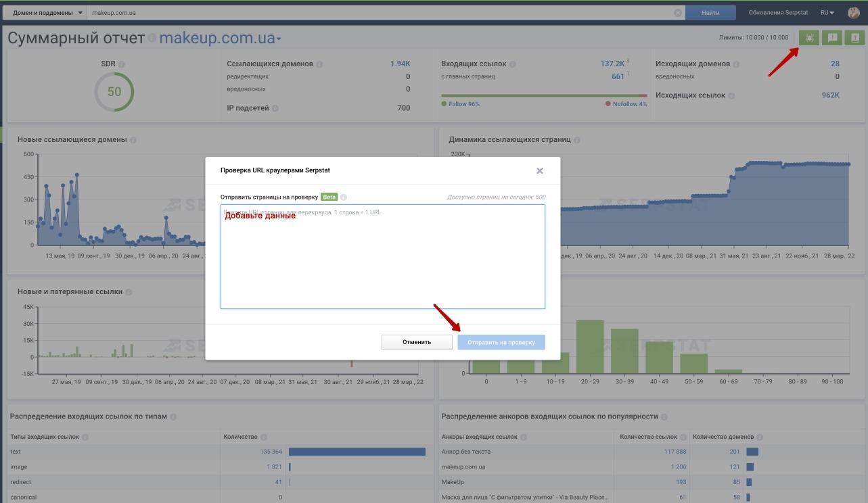Click the Найти search button
This screenshot has width=868, height=503.
[710, 13]
